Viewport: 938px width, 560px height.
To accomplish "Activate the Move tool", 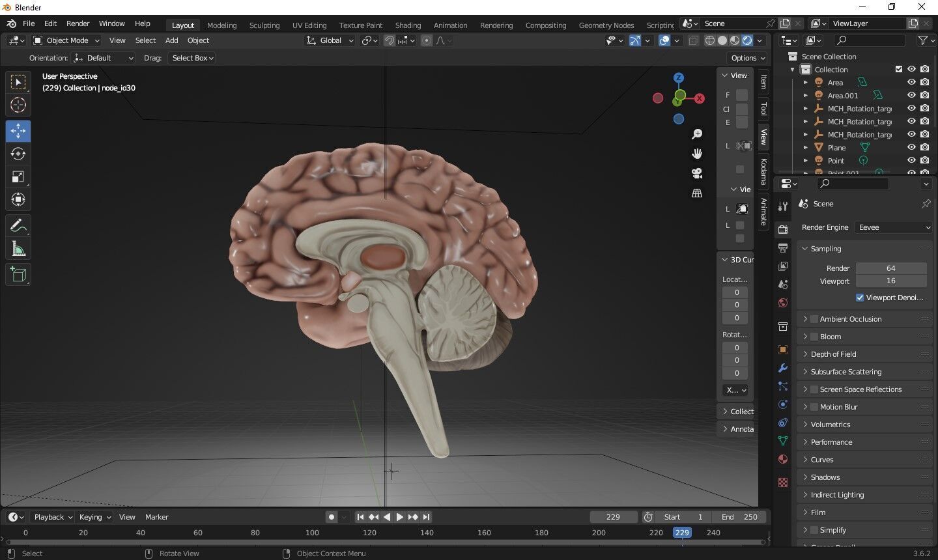I will click(18, 131).
